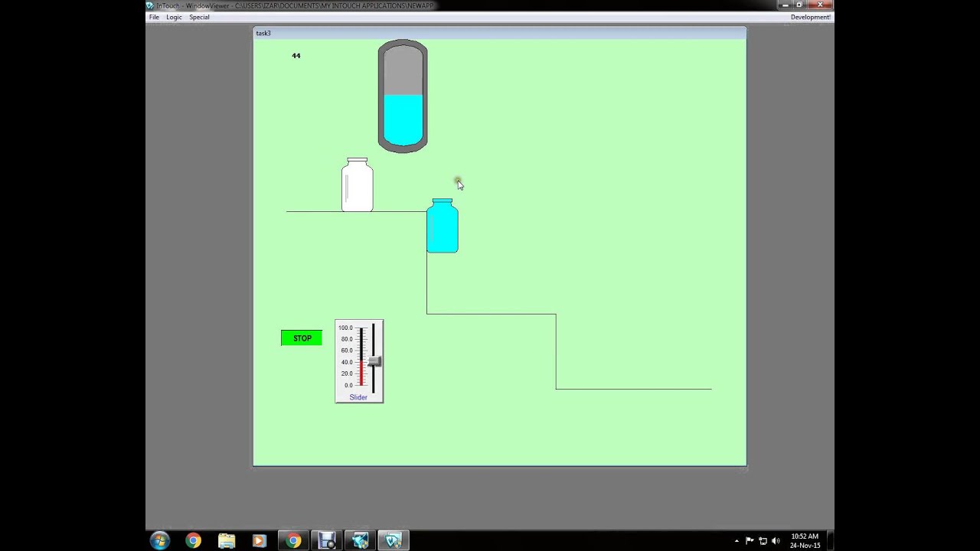The height and width of the screenshot is (551, 980).
Task: Click the green STOP button
Action: coord(302,338)
